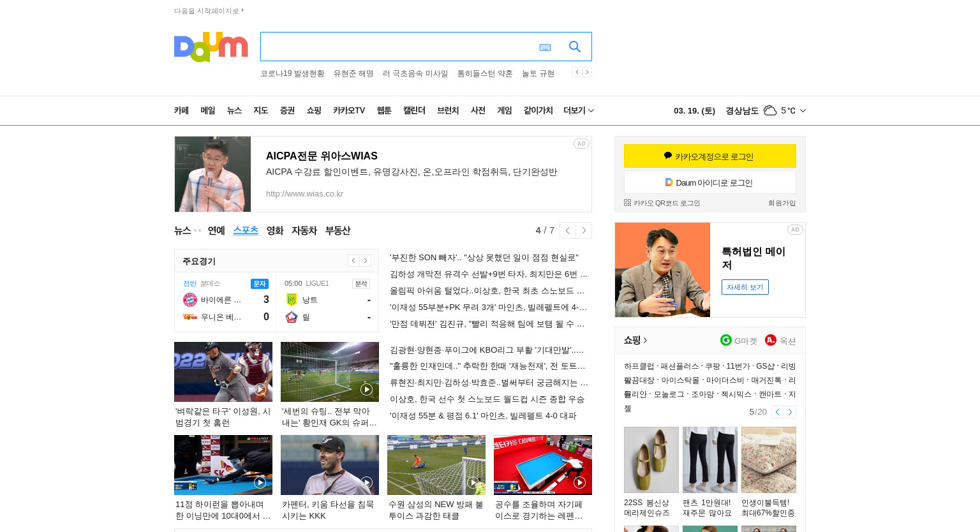Open the AICPA전문 위아스WIAS ad title

[322, 156]
